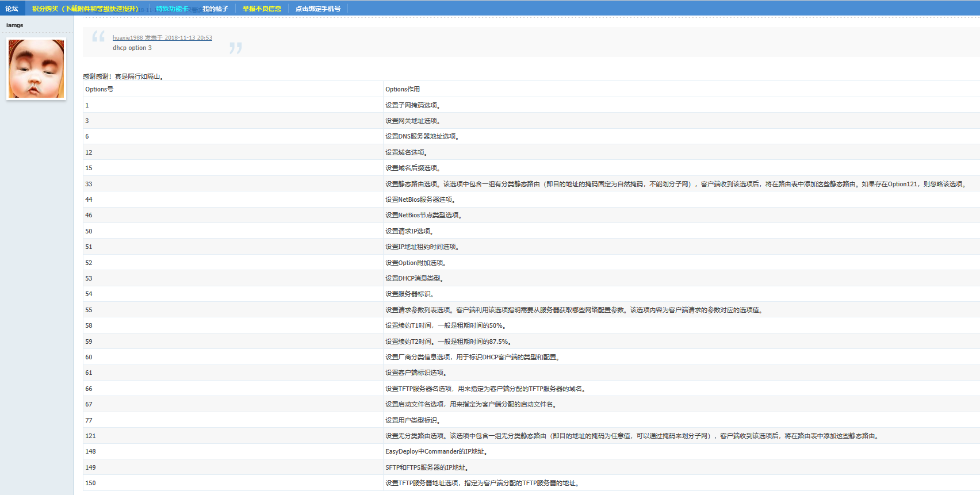The height and width of the screenshot is (495, 980).
Task: Click the option 150 number cell
Action: (90, 483)
